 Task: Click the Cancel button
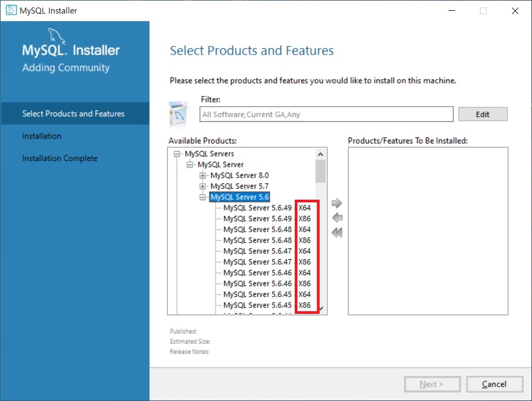pyautogui.click(x=494, y=384)
